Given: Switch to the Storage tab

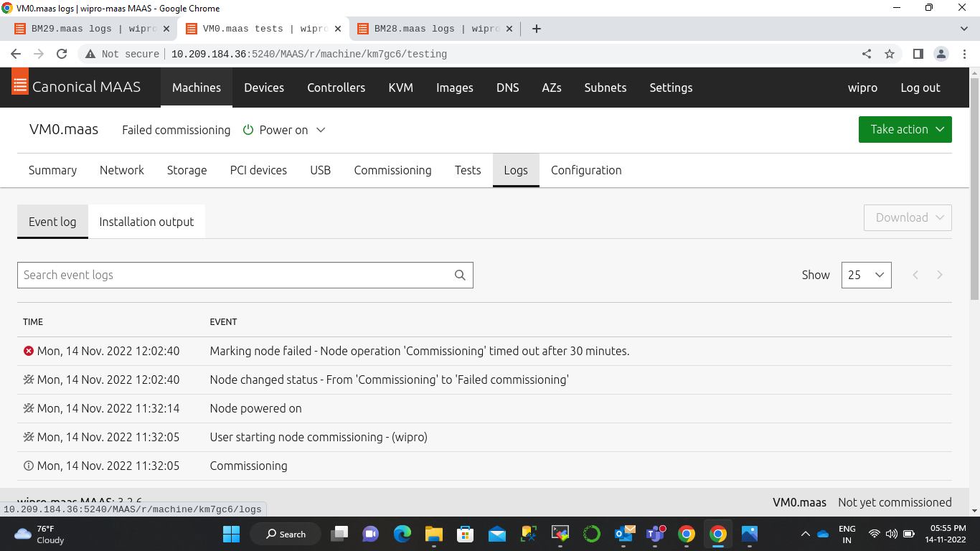Looking at the screenshot, I should pyautogui.click(x=187, y=170).
